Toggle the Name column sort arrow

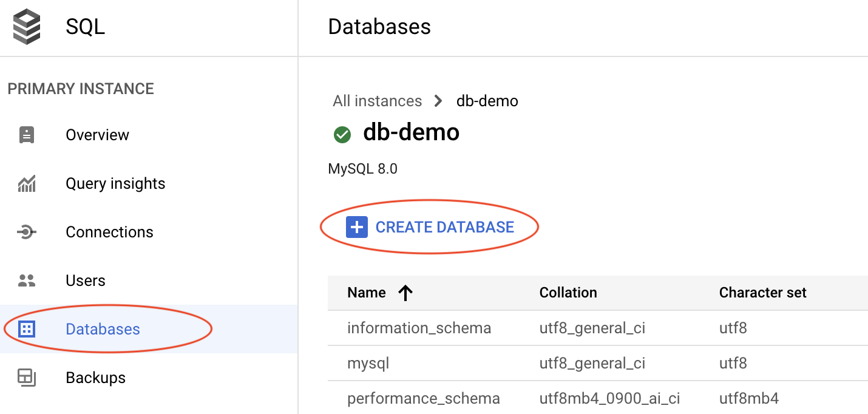[x=405, y=292]
